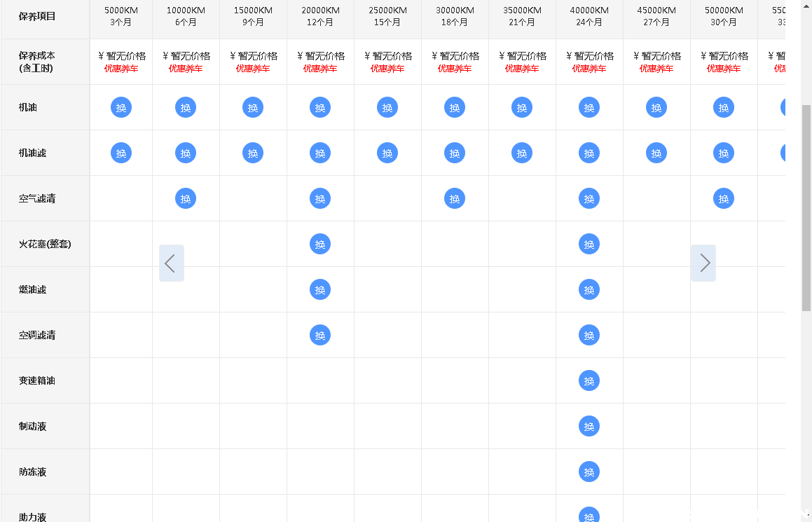The width and height of the screenshot is (812, 522).
Task: Click the 火花塞(整套) row label
Action: 45,244
